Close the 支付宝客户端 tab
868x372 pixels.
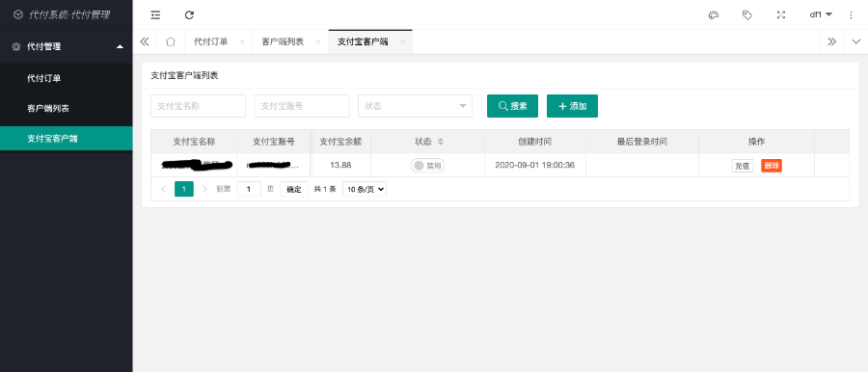(402, 42)
